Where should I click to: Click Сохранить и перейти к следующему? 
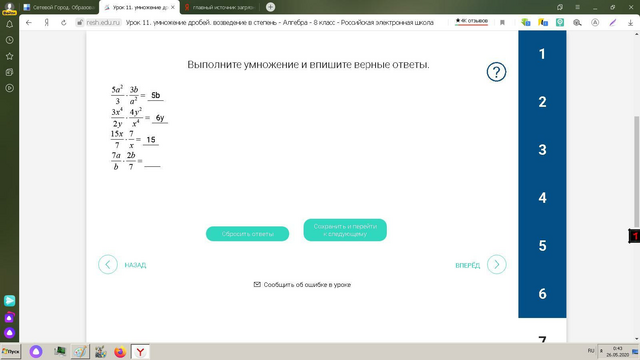point(345,230)
